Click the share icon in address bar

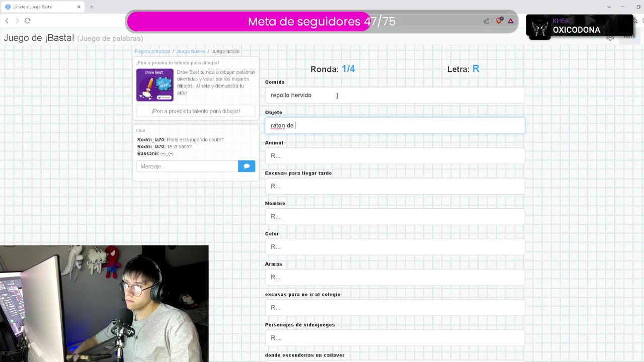pos(487,21)
